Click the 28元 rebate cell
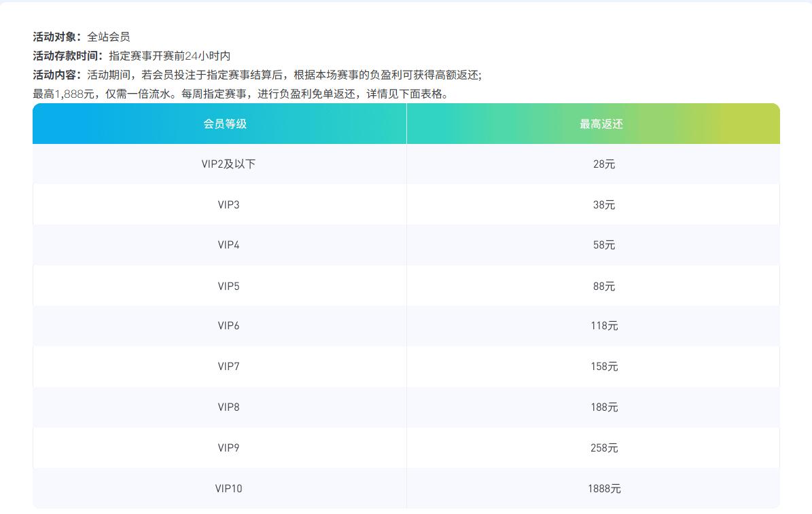The width and height of the screenshot is (812, 514). (x=603, y=164)
